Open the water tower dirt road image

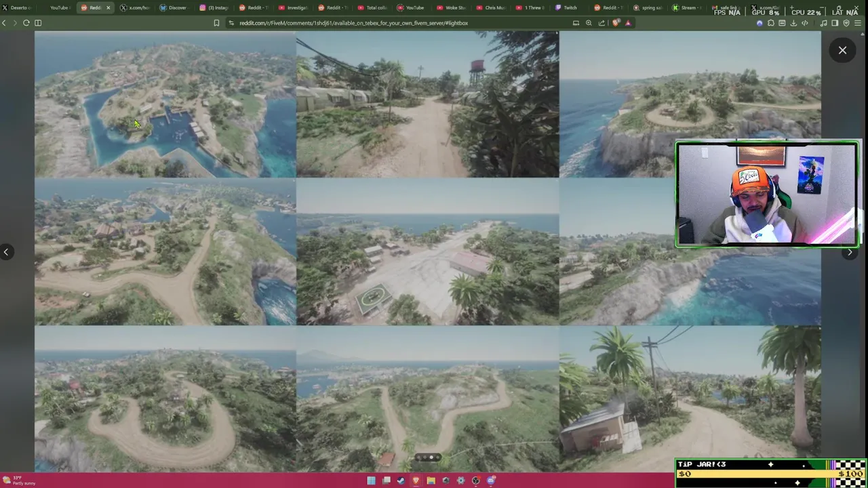[427, 105]
